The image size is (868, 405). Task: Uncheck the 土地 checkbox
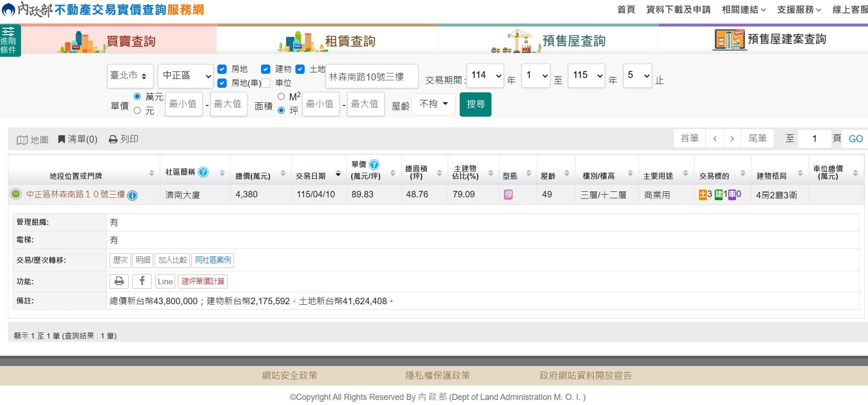pos(300,69)
